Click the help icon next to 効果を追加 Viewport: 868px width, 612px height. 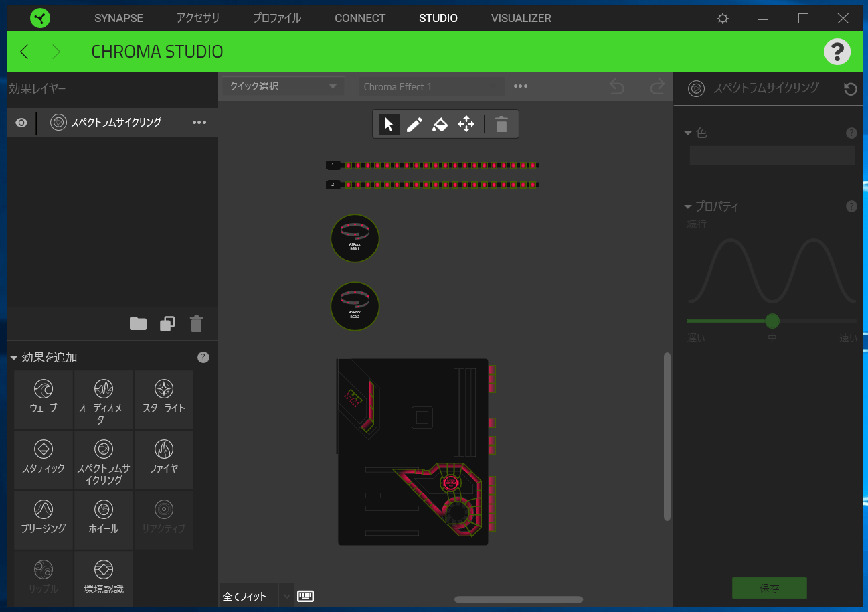pos(203,358)
